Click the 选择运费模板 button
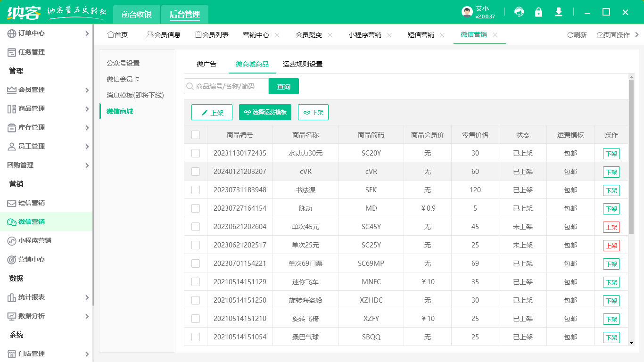This screenshot has height=362, width=644. click(265, 112)
